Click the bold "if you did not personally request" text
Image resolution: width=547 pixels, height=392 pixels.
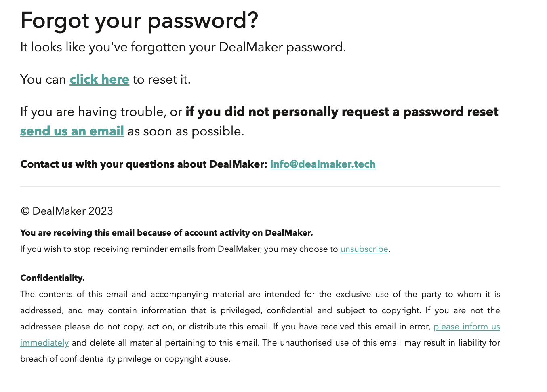tap(342, 112)
